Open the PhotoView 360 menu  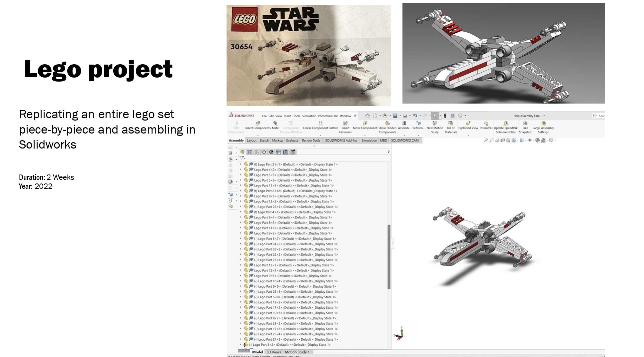pyautogui.click(x=328, y=116)
